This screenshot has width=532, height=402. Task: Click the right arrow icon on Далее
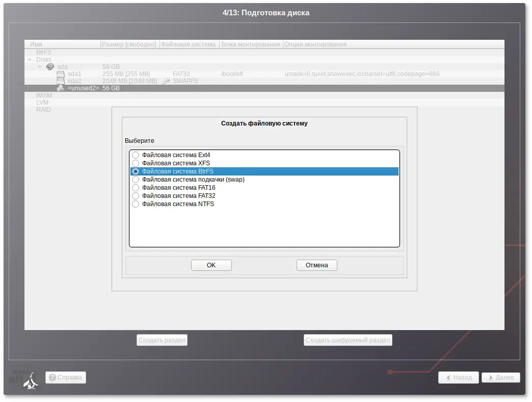click(x=491, y=378)
